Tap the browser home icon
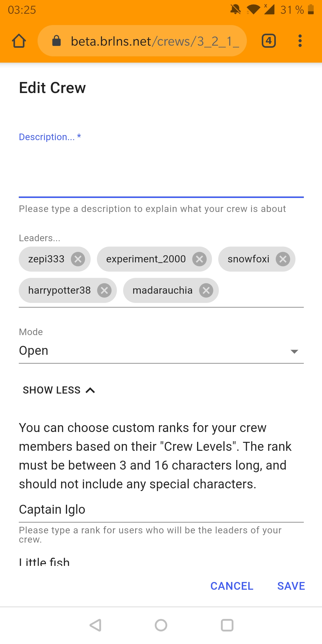Image resolution: width=322 pixels, height=644 pixels. [19, 41]
